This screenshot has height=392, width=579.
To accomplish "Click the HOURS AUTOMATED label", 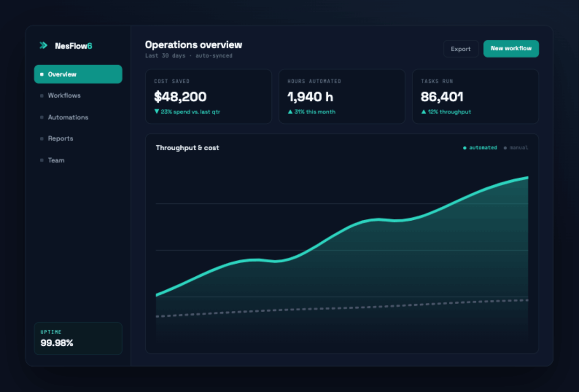I will click(314, 81).
